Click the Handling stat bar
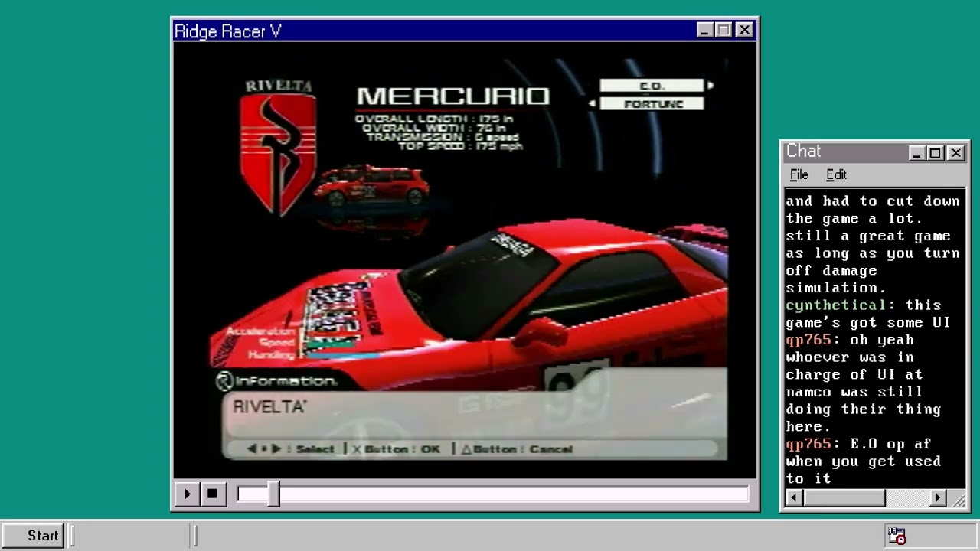This screenshot has height=551, width=980. coord(341,355)
